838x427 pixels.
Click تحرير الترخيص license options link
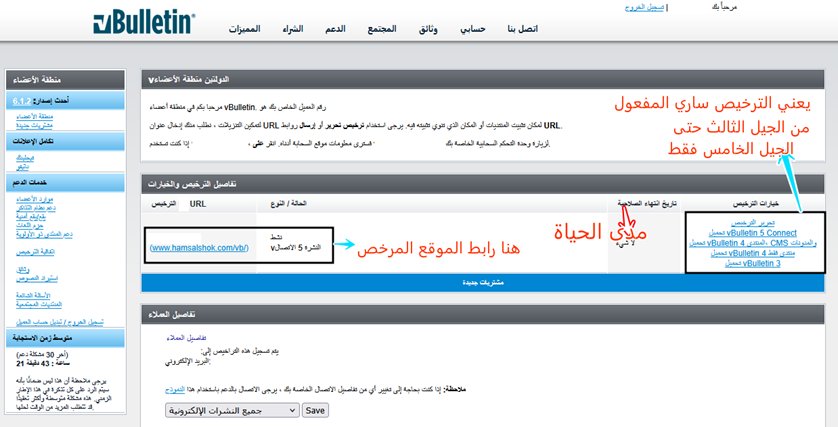tap(752, 223)
